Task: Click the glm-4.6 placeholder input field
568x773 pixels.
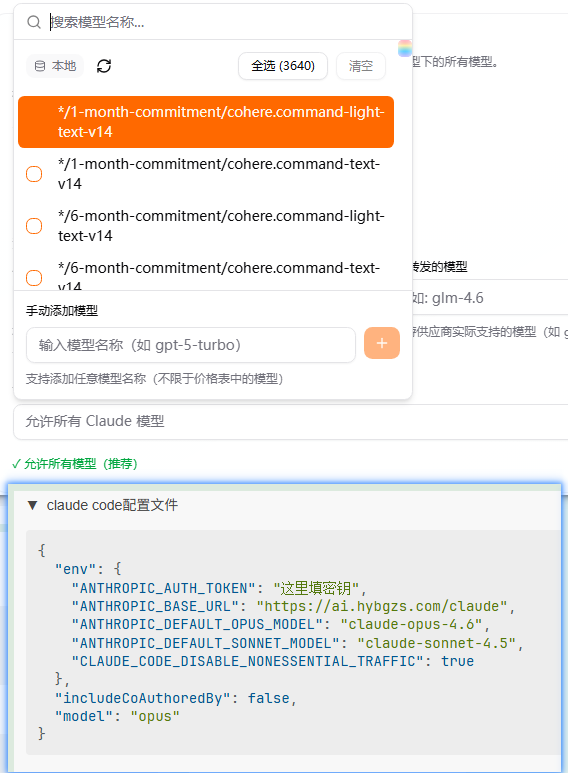Action: (490, 298)
